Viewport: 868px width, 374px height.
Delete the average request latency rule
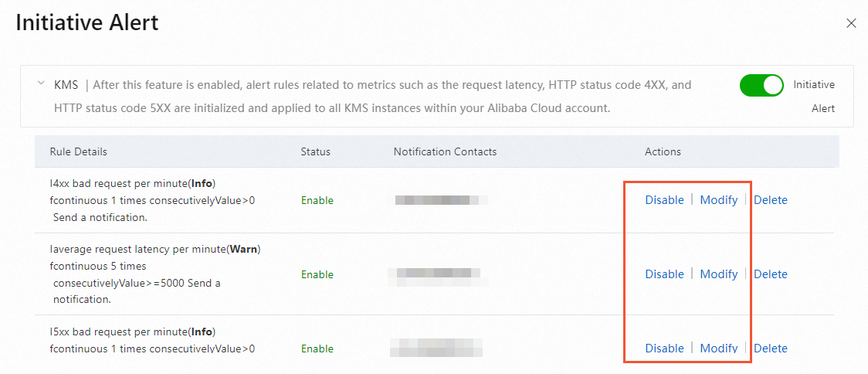tap(770, 274)
